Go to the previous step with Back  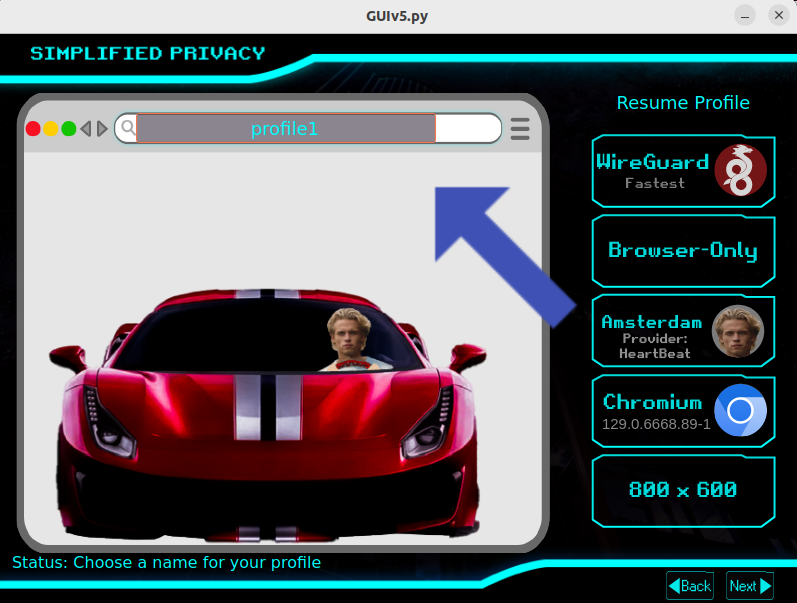690,586
